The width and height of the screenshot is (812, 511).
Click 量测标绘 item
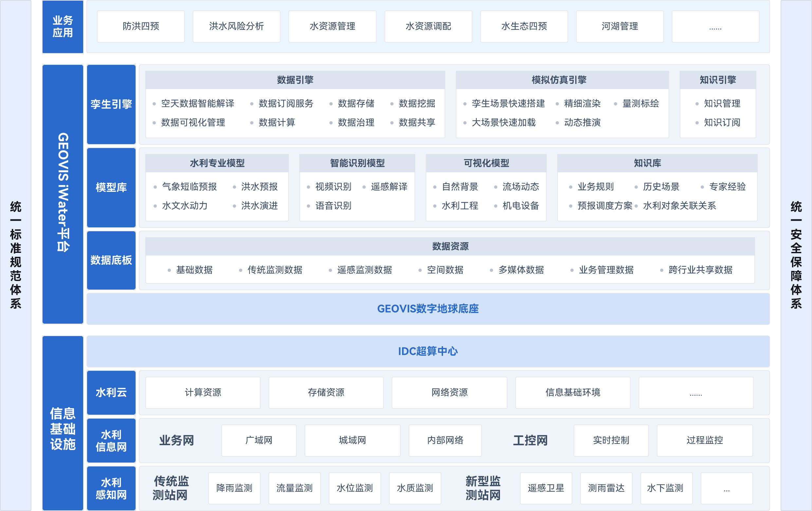point(640,104)
